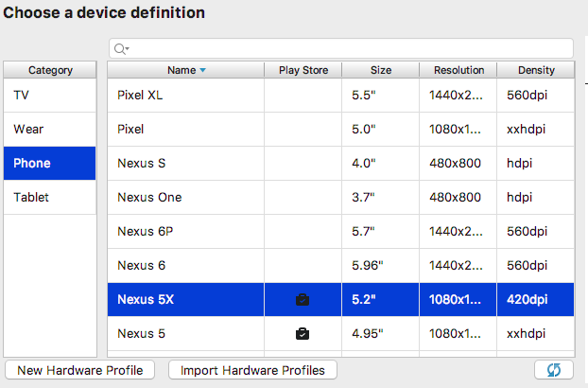The width and height of the screenshot is (588, 388).
Task: Click the 5.2" size cell
Action: (x=381, y=299)
